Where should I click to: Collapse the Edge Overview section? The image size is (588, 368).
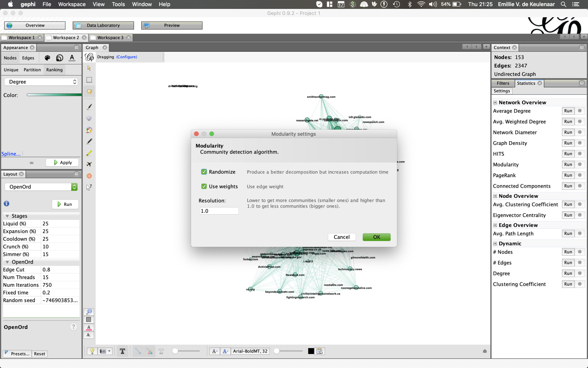click(495, 225)
